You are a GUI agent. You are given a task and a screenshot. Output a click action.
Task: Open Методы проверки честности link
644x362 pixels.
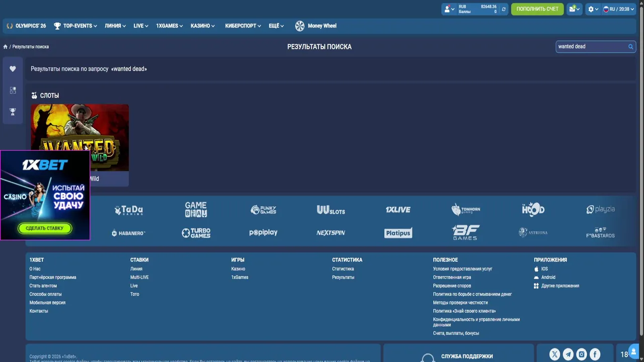(460, 303)
